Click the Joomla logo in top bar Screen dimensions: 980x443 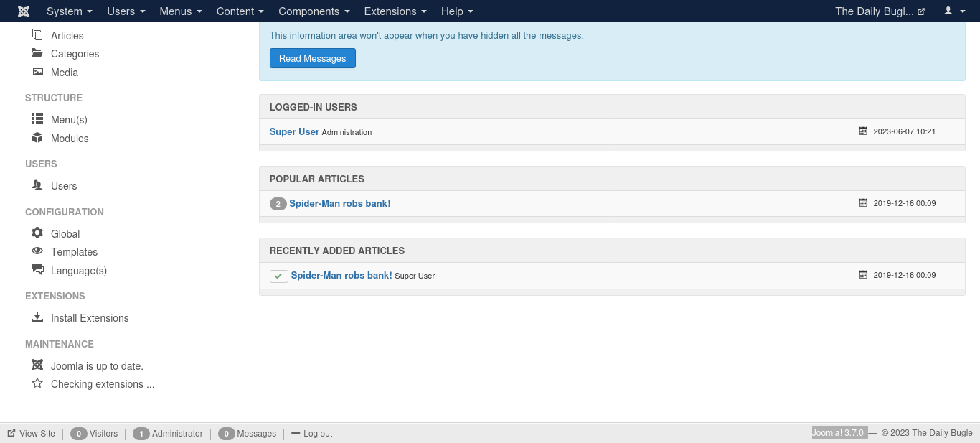(x=24, y=11)
